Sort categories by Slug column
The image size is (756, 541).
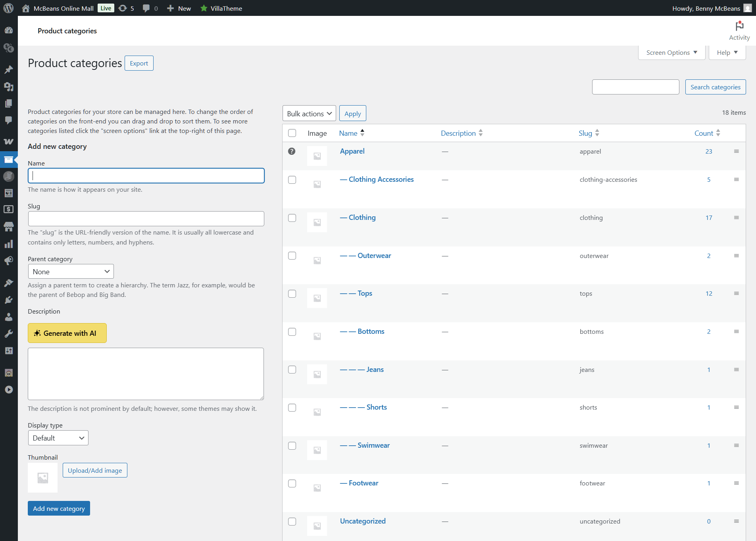pos(589,133)
